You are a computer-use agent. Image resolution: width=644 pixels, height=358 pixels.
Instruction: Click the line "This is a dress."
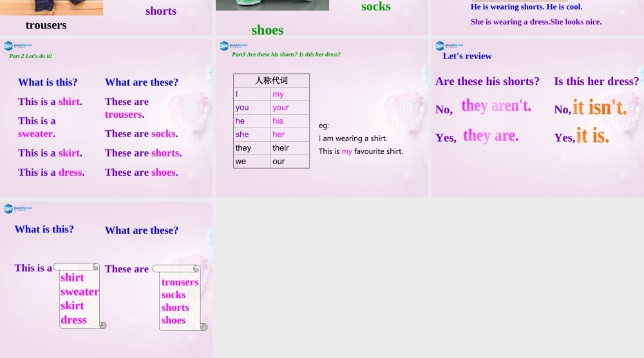point(52,172)
